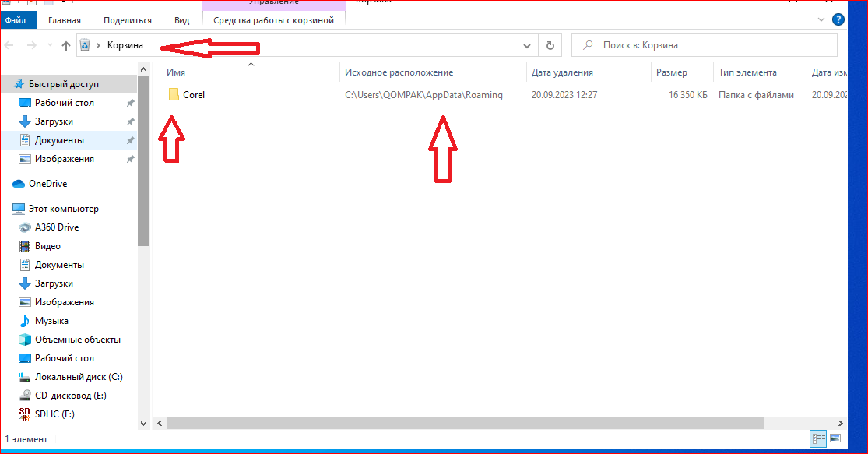Open the recent locations dropdown arrow
The image size is (868, 454).
[50, 45]
